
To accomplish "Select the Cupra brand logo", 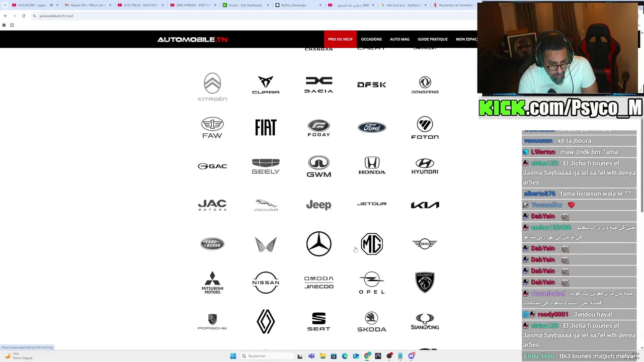I will click(266, 85).
